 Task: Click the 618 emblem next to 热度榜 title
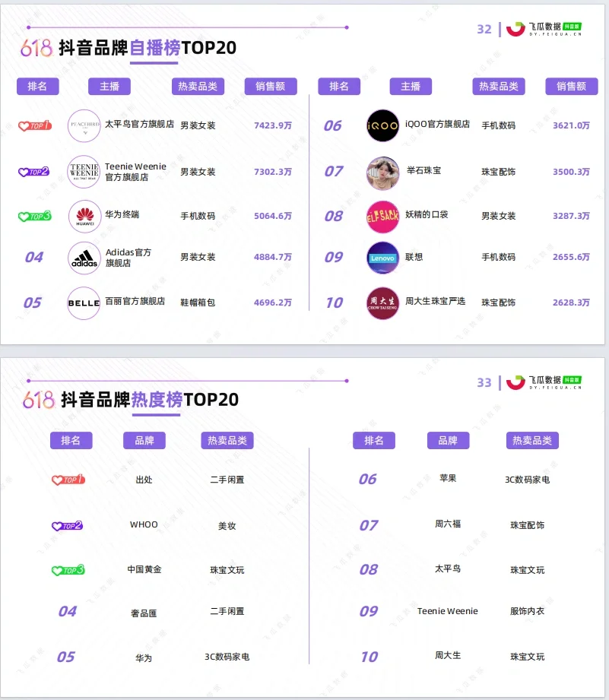39,400
